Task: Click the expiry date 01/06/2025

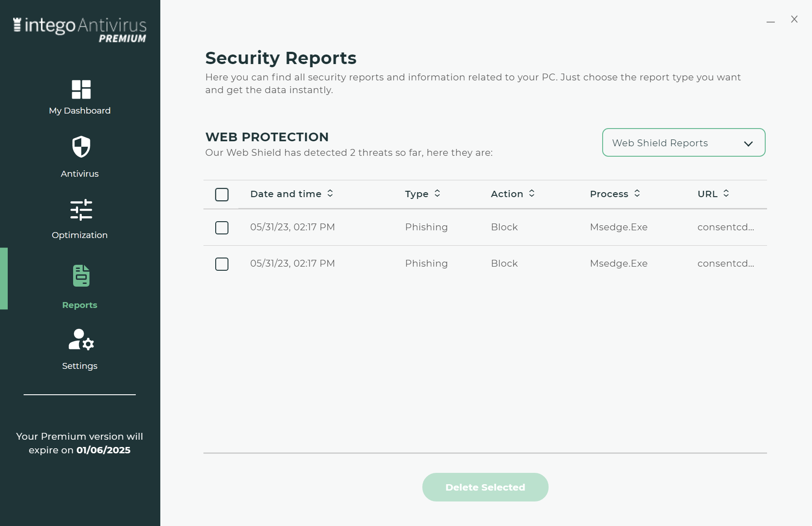Action: (x=104, y=450)
